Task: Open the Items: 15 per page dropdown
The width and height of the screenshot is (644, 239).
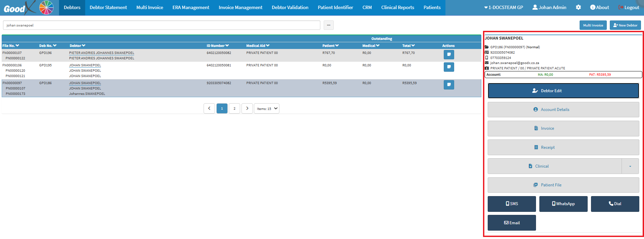Action: (x=267, y=109)
